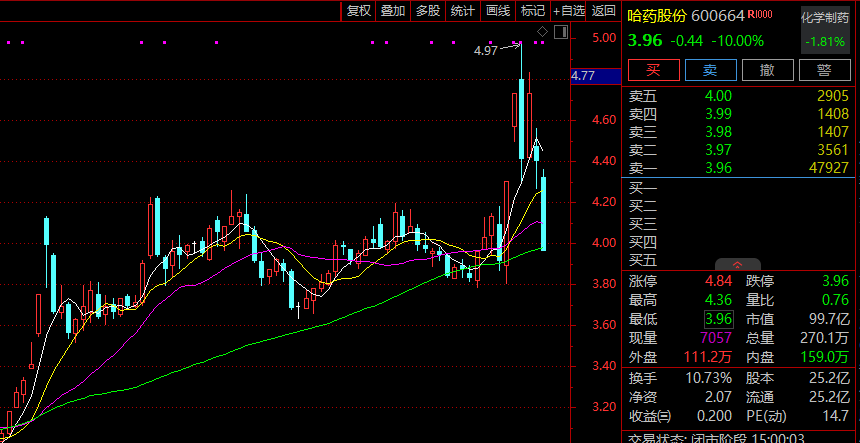Click the -10.00% change percentage
This screenshot has width=860, height=443.
coord(737,41)
